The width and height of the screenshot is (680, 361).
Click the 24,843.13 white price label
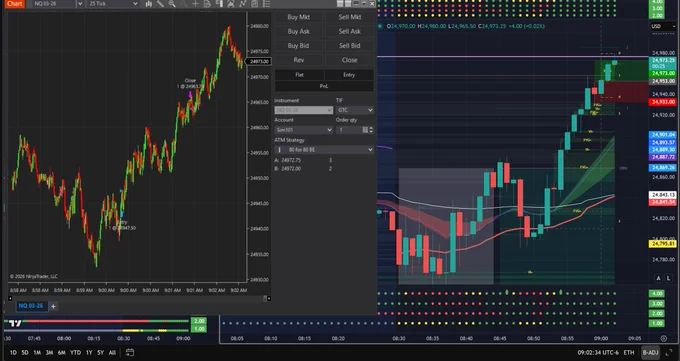click(663, 195)
